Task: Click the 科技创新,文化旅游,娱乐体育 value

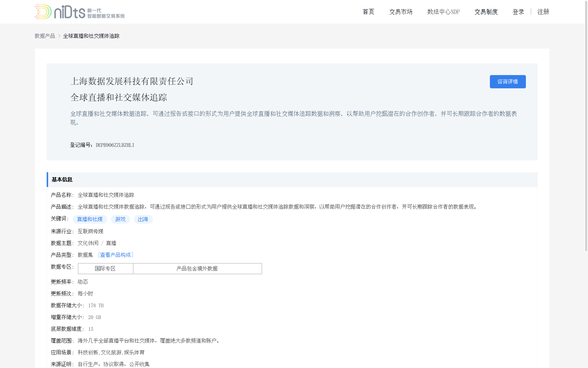Action: coord(111,353)
